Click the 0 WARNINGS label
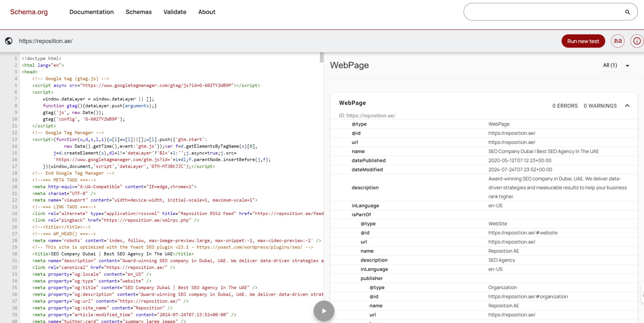The image size is (644, 323). pyautogui.click(x=600, y=106)
